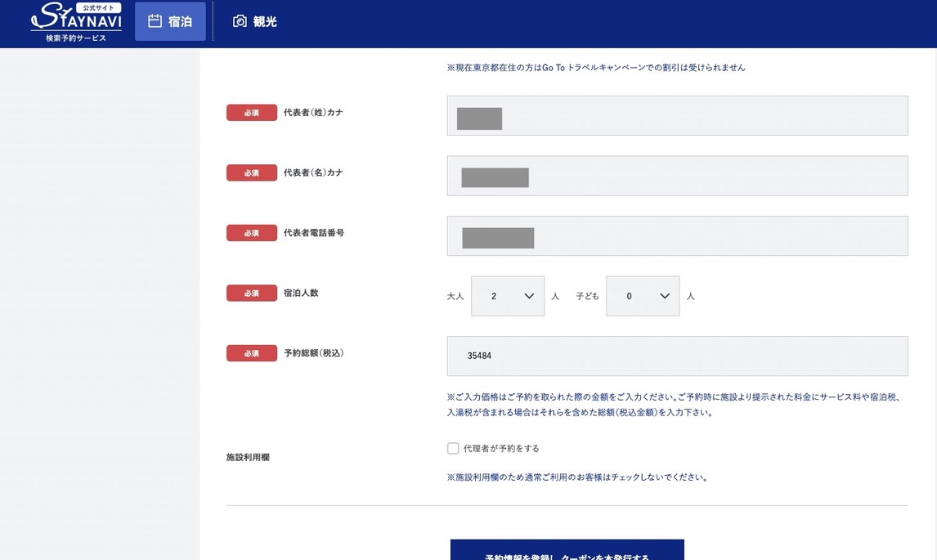Enable proxy booking in the 施設利用欄 section
The image size is (937, 560).
(x=452, y=448)
